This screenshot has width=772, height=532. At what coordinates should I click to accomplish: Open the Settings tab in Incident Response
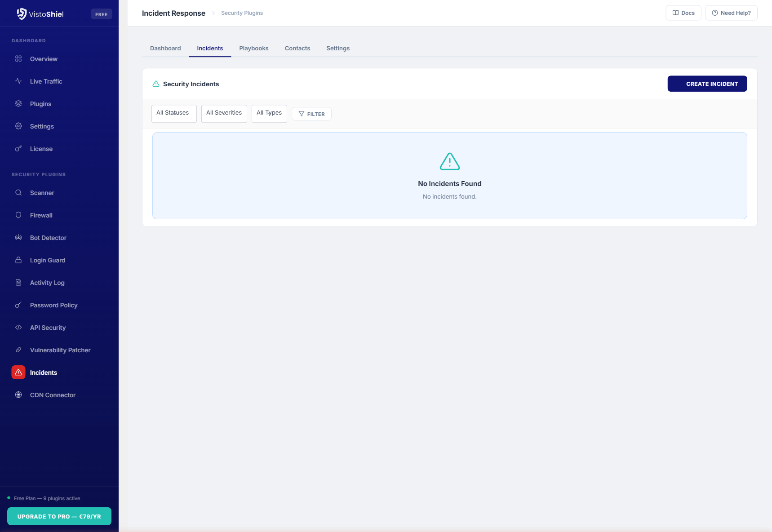pos(338,48)
